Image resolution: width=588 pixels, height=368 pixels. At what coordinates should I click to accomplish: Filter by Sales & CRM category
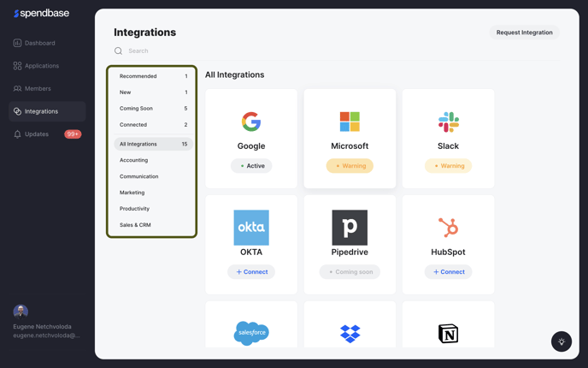153,224
